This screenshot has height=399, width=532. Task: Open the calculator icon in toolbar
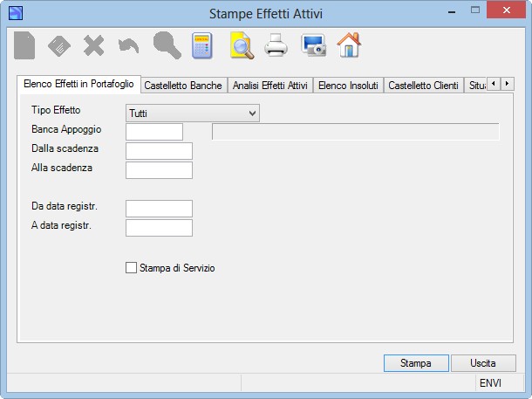pos(202,45)
